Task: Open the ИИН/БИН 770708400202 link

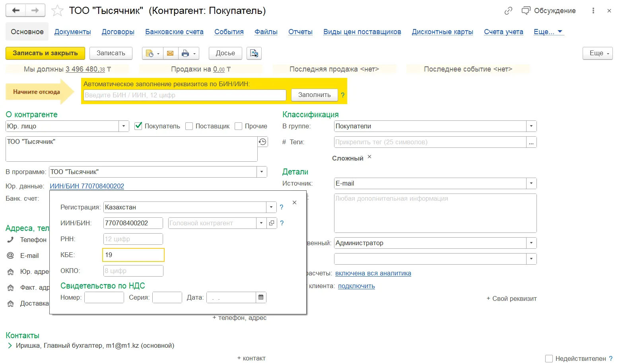Action: click(x=87, y=186)
